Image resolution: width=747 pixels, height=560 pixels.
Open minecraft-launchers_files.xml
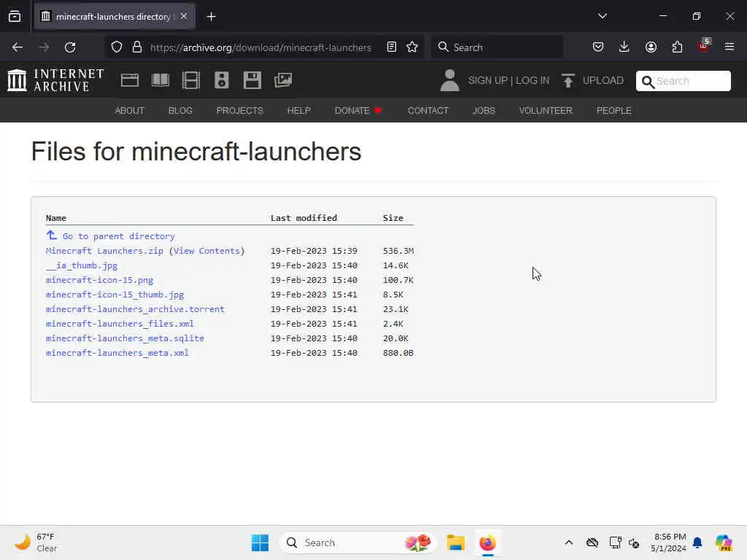(x=120, y=324)
